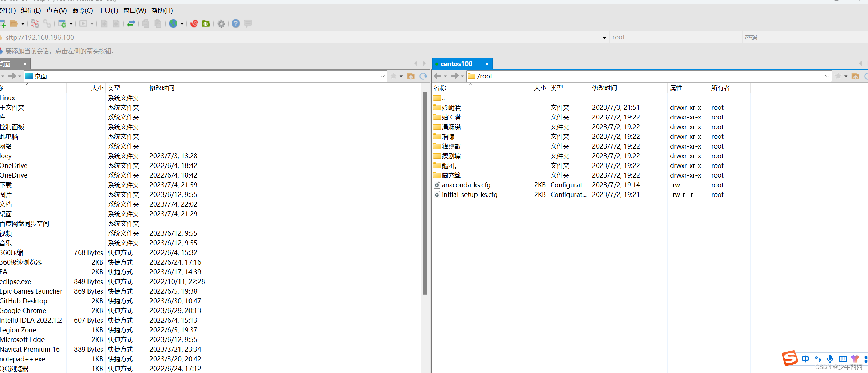Sort remote files by 所有者 column

pyautogui.click(x=730, y=88)
